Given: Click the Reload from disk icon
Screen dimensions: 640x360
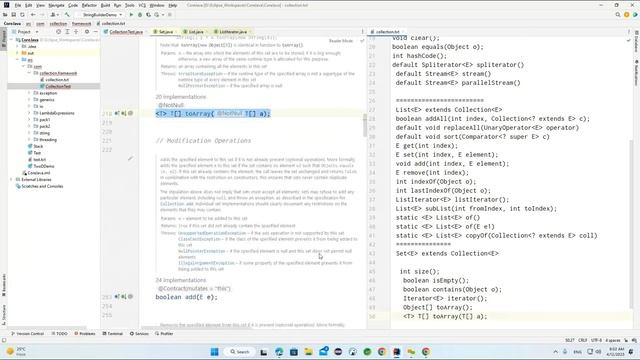Looking at the screenshot, I should (x=22, y=15).
